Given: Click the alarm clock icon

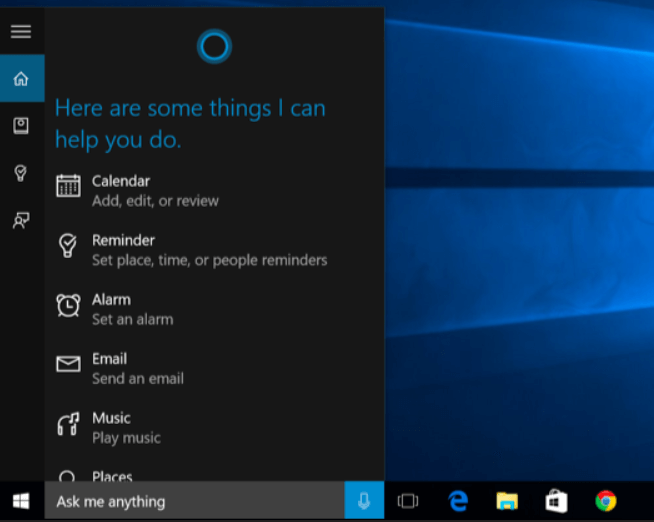Looking at the screenshot, I should (68, 305).
